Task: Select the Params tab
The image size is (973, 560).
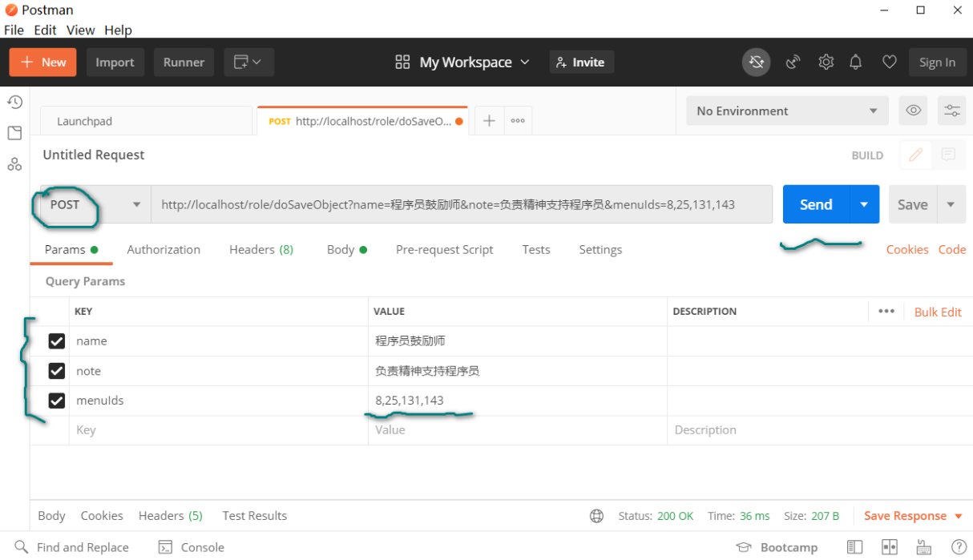Action: 71,249
